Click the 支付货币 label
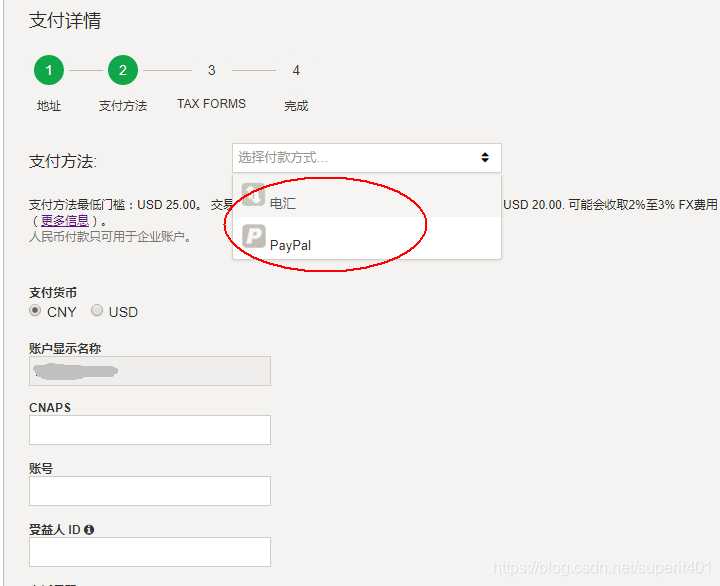The width and height of the screenshot is (720, 586). (53, 293)
